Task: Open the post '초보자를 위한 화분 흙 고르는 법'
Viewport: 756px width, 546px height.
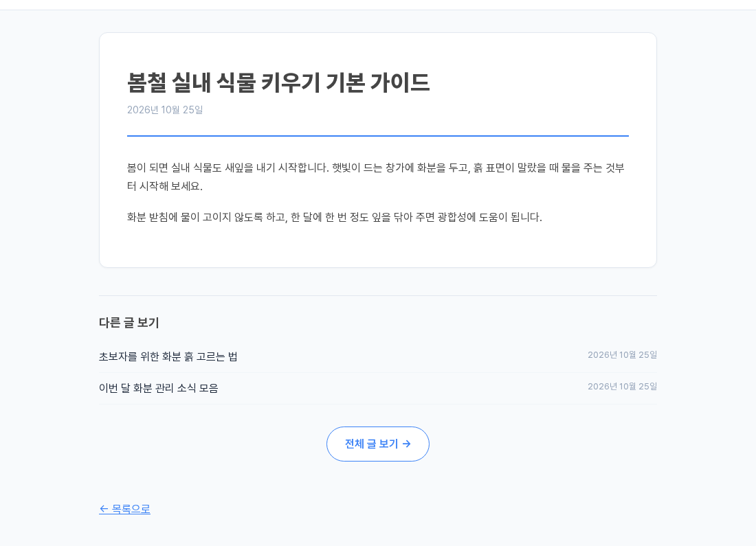Action: coord(168,356)
